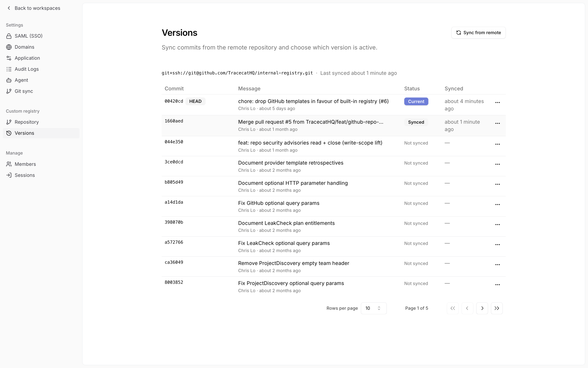This screenshot has height=368, width=588.
Task: Click commit hash 044e350
Action: (174, 142)
